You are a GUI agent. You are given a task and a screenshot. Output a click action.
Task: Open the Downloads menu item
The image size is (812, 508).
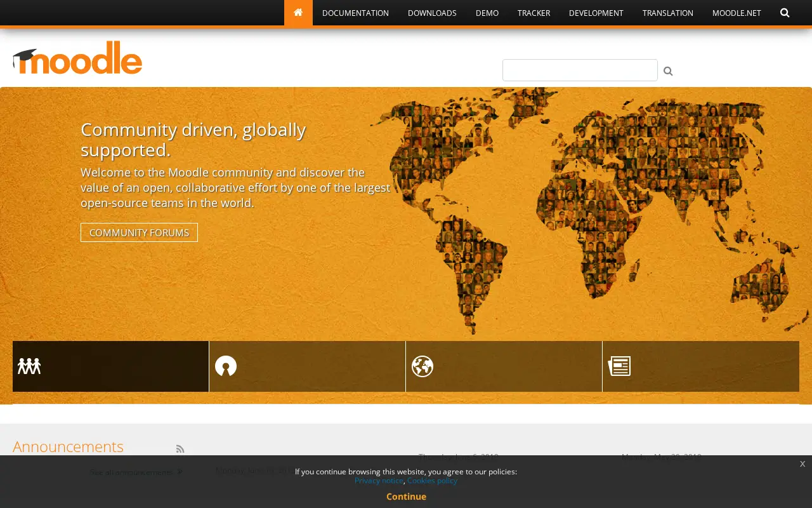point(432,13)
